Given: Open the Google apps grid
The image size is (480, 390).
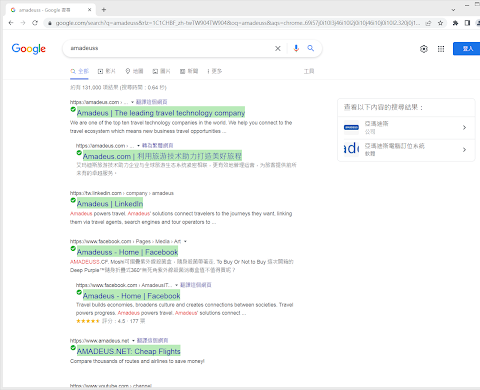Looking at the screenshot, I should click(x=441, y=49).
